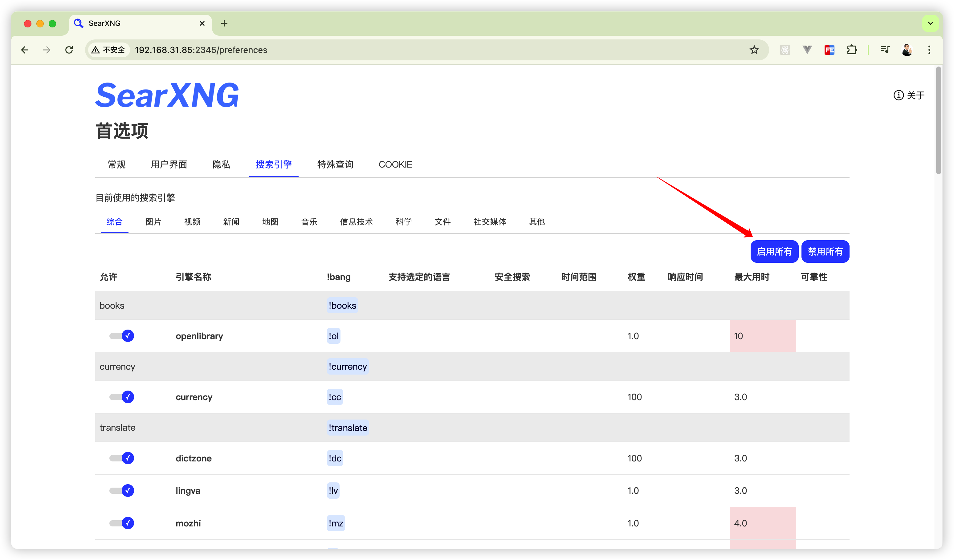Click the browser reload icon
954x560 pixels.
pyautogui.click(x=69, y=50)
